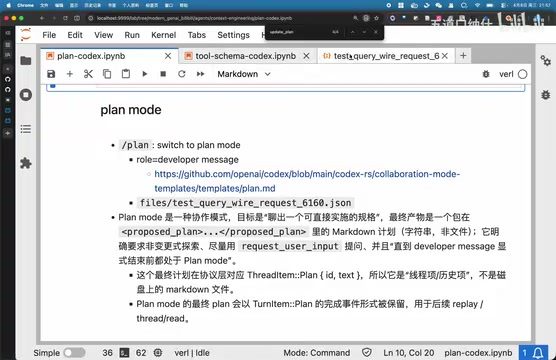Restart kernel and run all cells

pyautogui.click(x=200, y=74)
